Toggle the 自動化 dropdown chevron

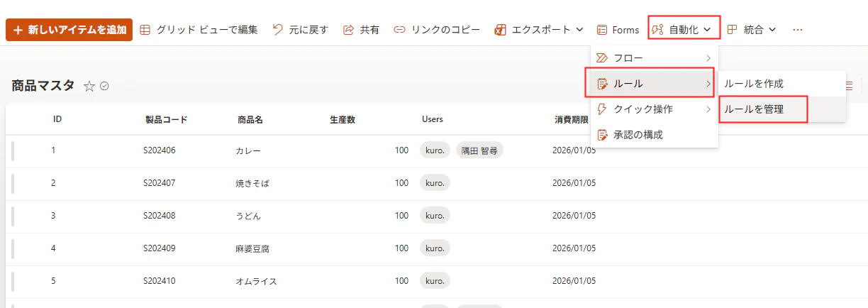(x=707, y=30)
